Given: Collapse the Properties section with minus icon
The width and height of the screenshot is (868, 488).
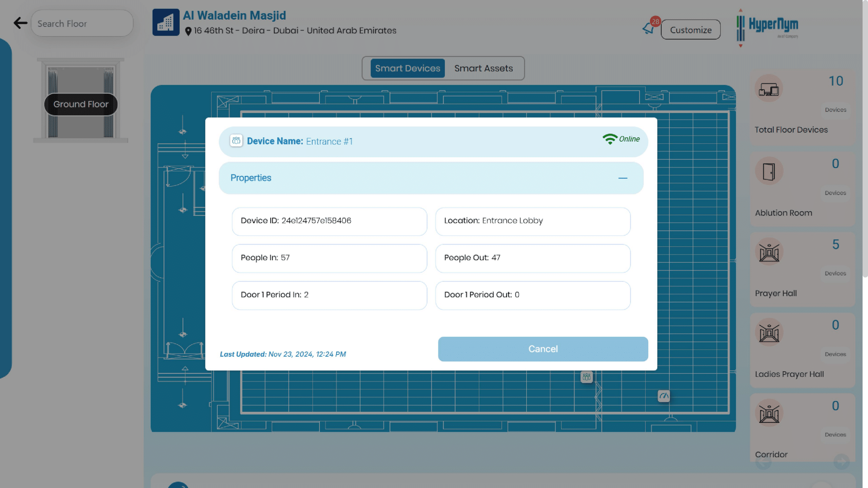Looking at the screenshot, I should 623,178.
